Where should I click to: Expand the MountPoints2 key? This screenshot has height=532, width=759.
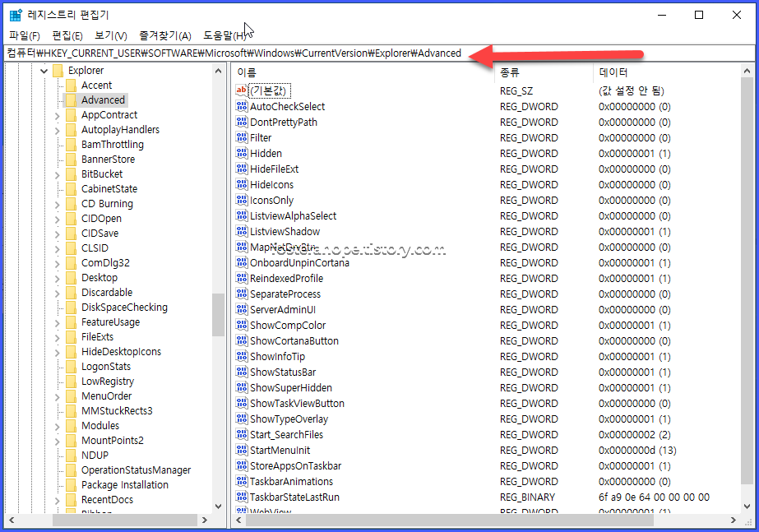[x=57, y=442]
